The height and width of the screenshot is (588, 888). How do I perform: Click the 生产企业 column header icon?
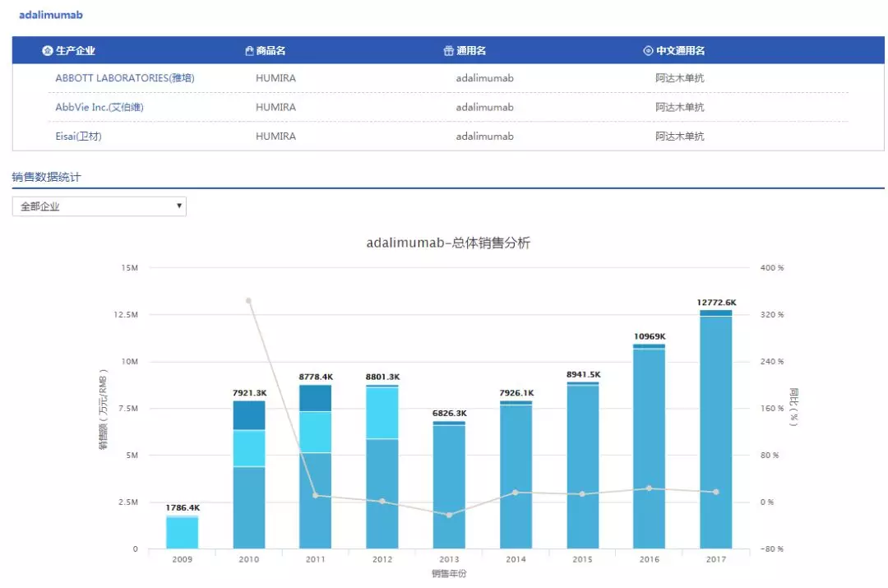48,50
